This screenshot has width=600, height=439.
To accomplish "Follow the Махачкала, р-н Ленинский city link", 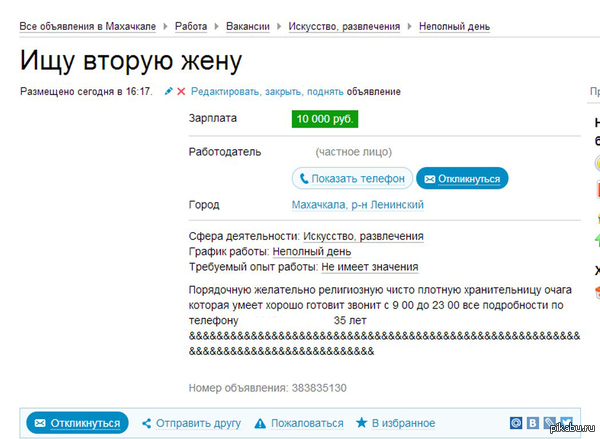I will 357,205.
